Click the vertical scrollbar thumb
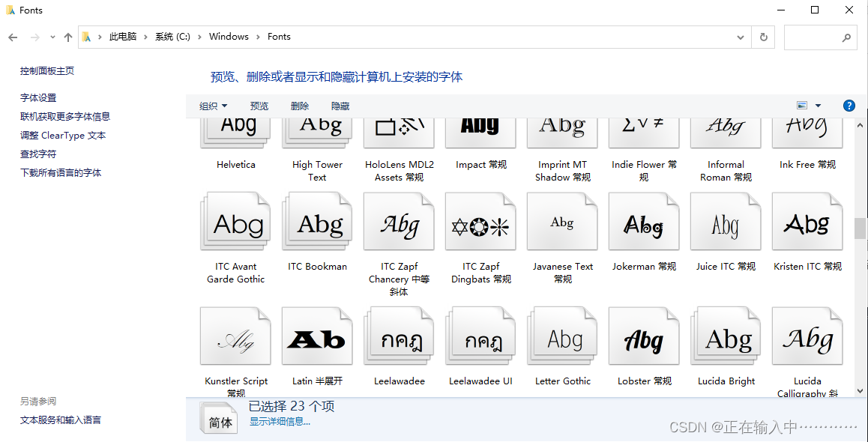The image size is (868, 442). (x=861, y=228)
